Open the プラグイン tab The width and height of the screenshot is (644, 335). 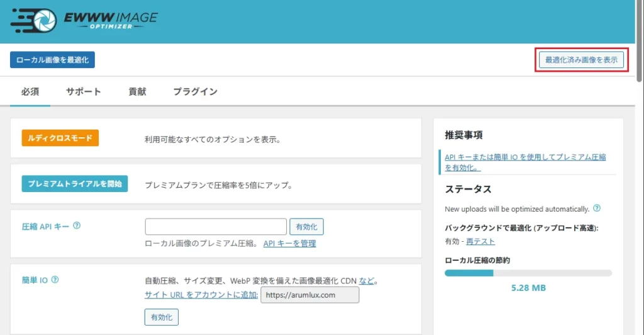pos(195,91)
